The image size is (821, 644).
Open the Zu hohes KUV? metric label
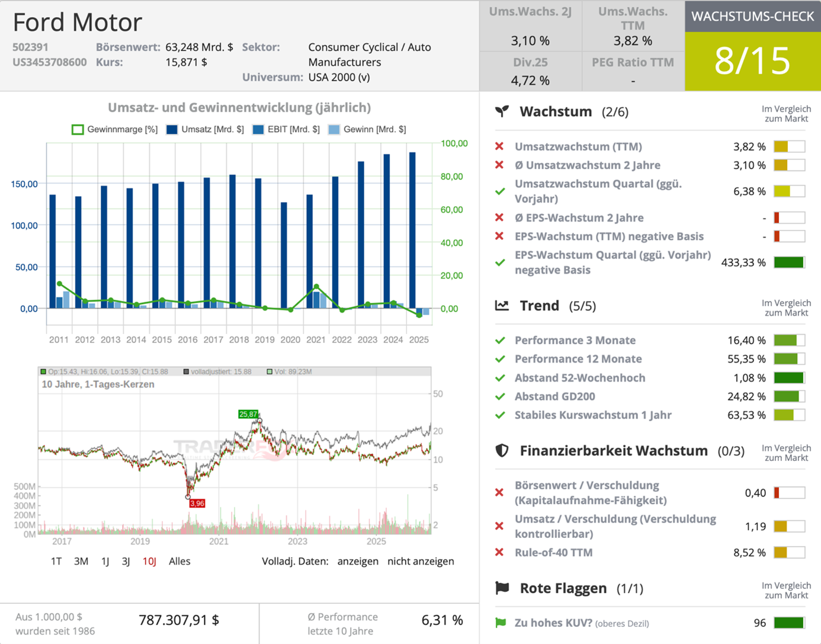pos(582,623)
